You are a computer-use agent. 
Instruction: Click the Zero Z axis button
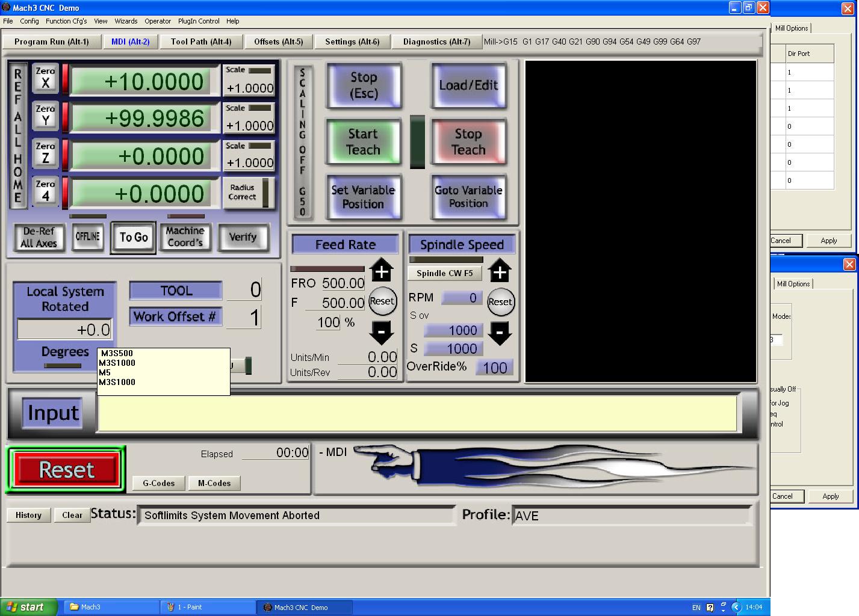(45, 154)
